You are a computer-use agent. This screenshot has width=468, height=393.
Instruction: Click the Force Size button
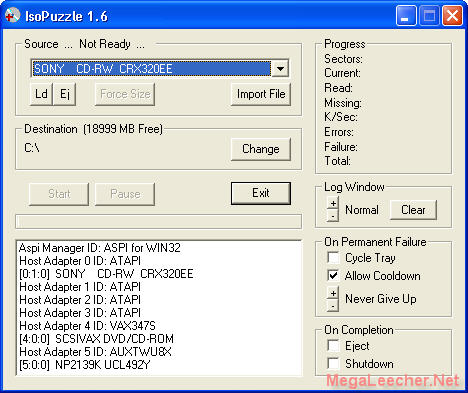(x=125, y=94)
